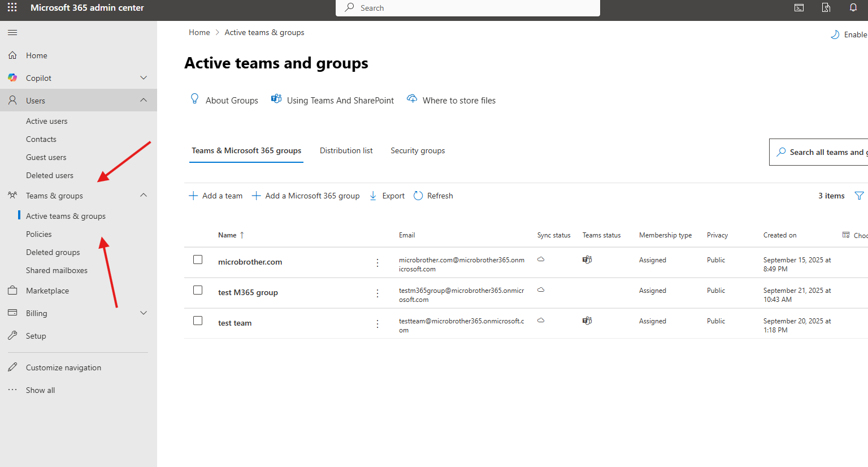Select the test M365 group checkbox

pos(198,290)
